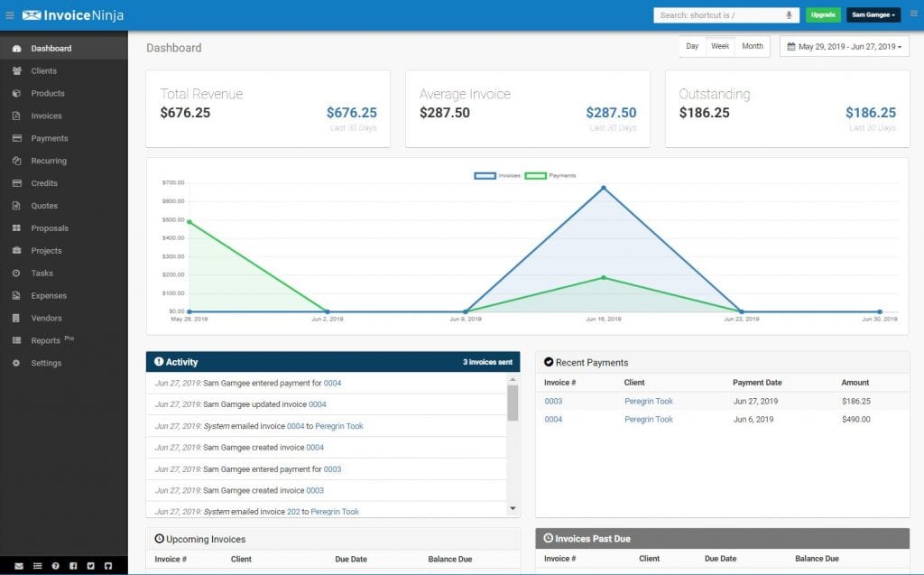Screen dimensions: 924x575
Task: Collapse the sidebar with the hamburger icon
Action: click(x=10, y=14)
